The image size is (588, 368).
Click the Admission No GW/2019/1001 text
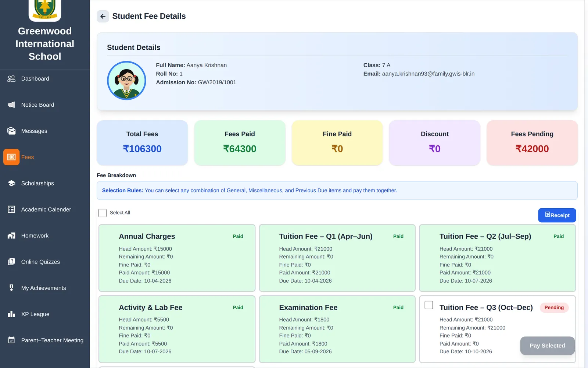(196, 82)
